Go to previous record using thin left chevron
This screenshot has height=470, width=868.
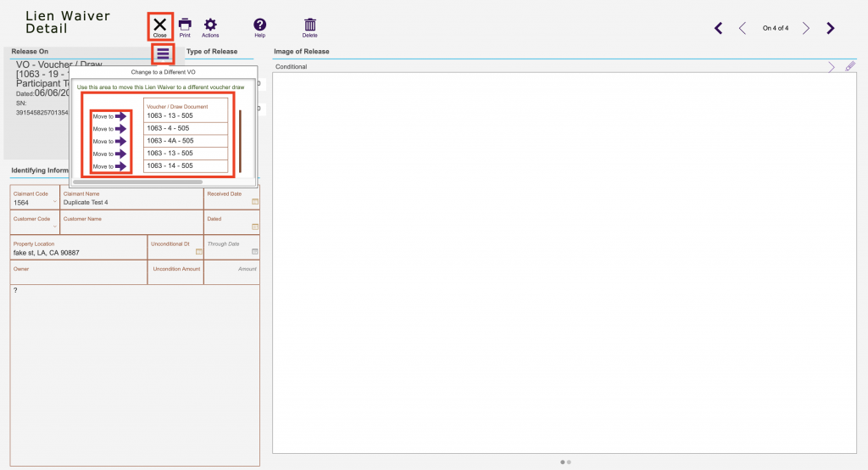(x=743, y=28)
